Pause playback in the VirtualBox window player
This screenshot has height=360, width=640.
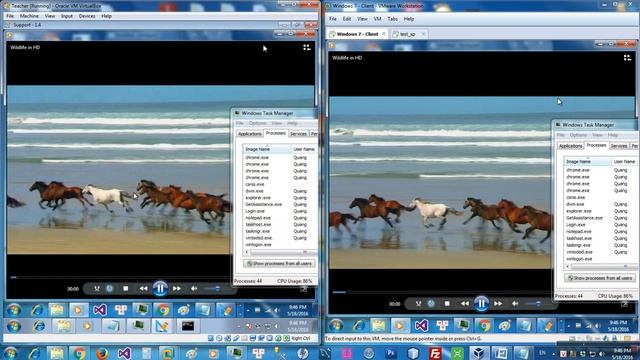160,289
